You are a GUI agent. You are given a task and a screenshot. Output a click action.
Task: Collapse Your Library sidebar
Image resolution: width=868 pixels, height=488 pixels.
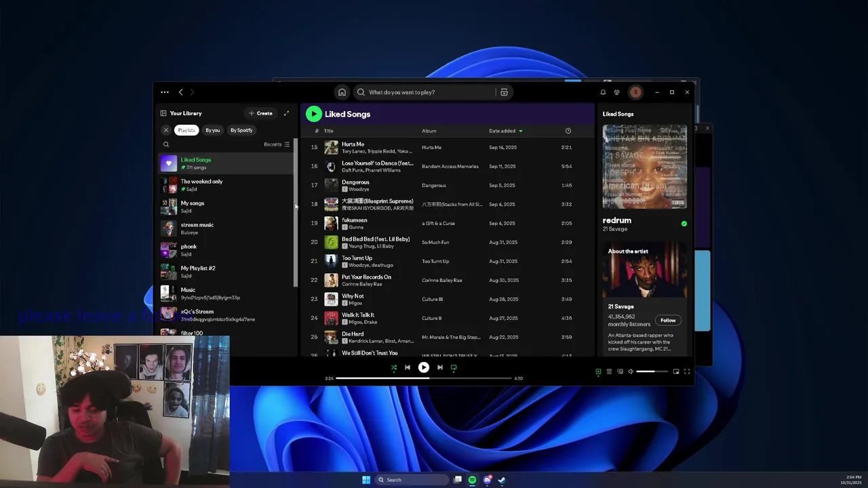163,113
